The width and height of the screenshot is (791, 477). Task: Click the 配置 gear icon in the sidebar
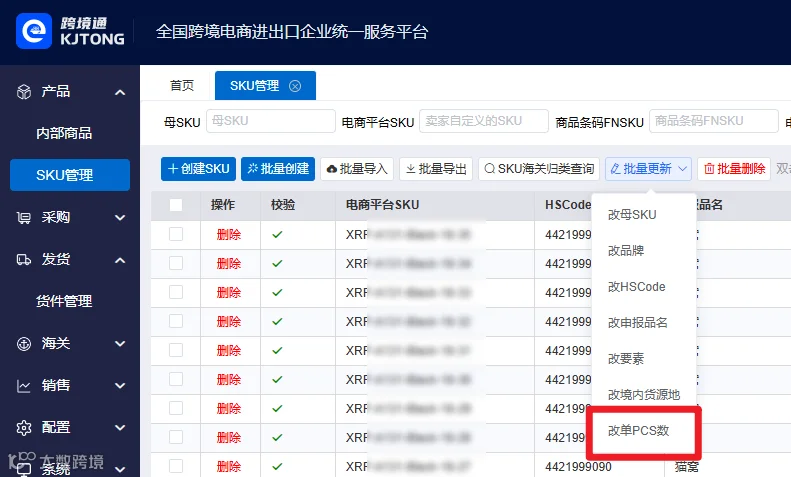[24, 428]
